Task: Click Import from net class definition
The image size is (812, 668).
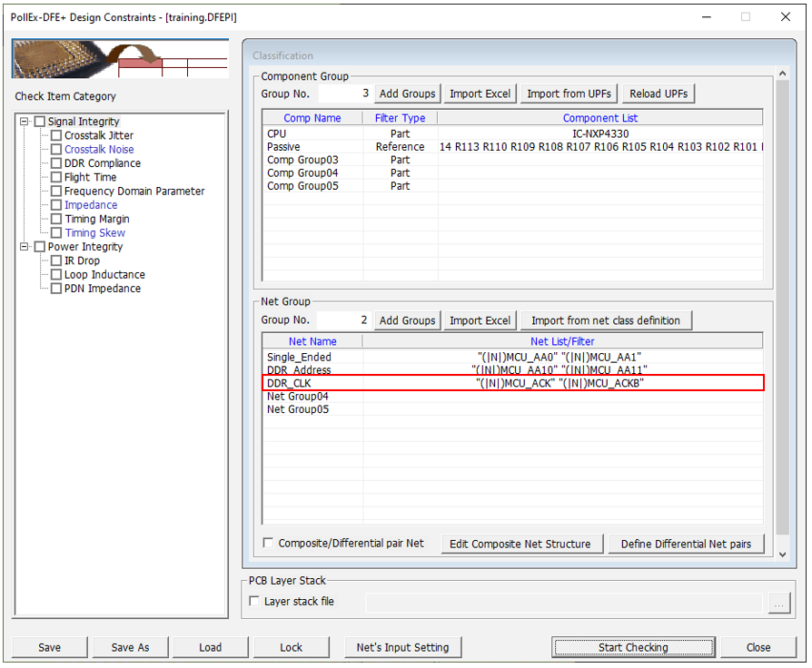Action: pyautogui.click(x=605, y=320)
